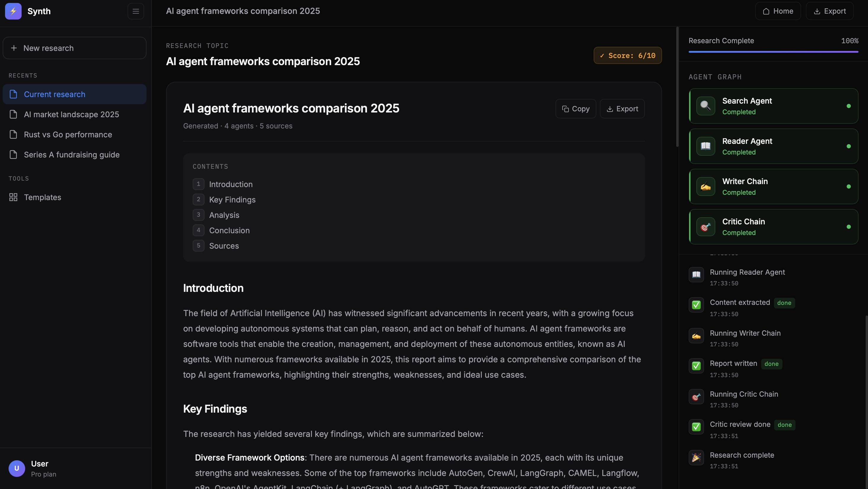Click the Key Findings section heading
The width and height of the screenshot is (868, 489).
click(215, 409)
